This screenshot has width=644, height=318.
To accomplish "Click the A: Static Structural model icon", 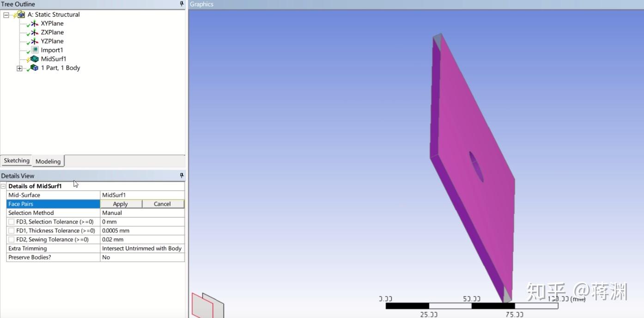I will point(21,14).
